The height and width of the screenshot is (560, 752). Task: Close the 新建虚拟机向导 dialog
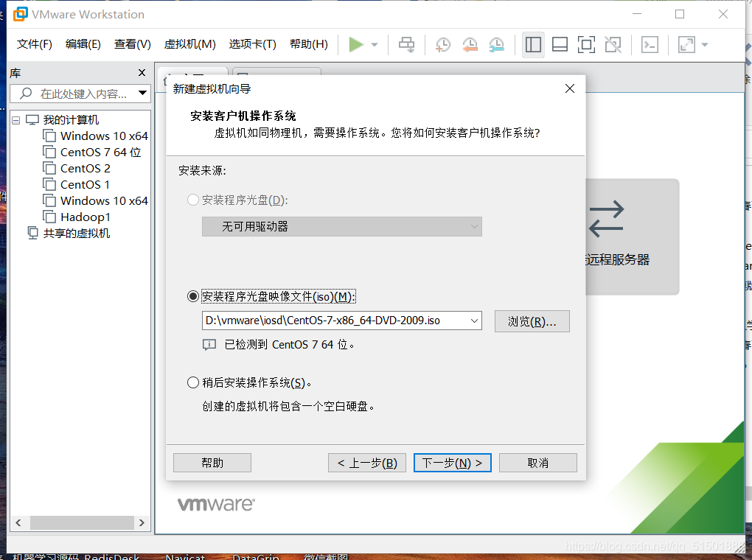click(570, 88)
